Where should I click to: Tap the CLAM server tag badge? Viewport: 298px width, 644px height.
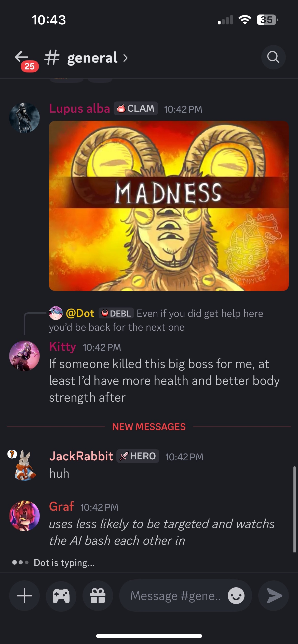(x=136, y=109)
